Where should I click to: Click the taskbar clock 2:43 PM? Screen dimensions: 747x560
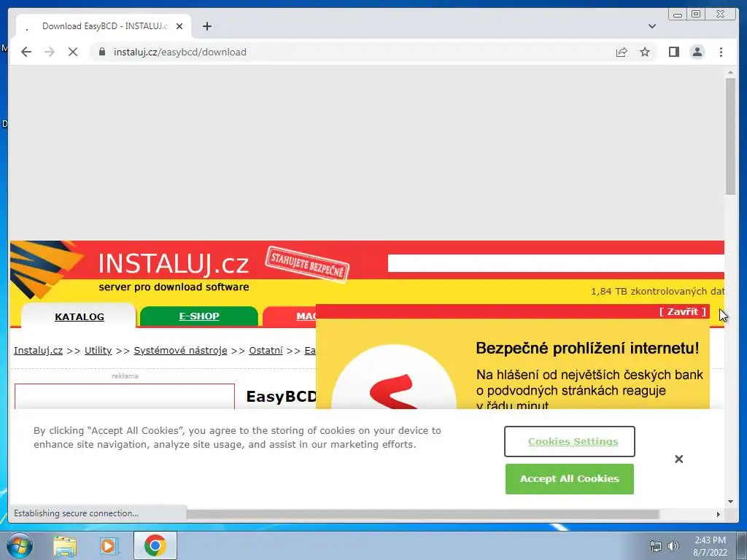(x=710, y=540)
